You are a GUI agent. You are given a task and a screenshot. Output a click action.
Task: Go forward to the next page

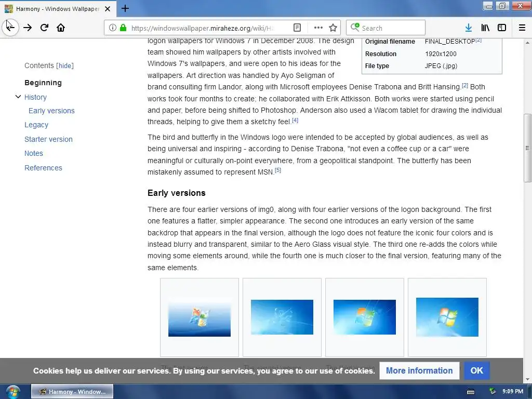click(x=28, y=28)
